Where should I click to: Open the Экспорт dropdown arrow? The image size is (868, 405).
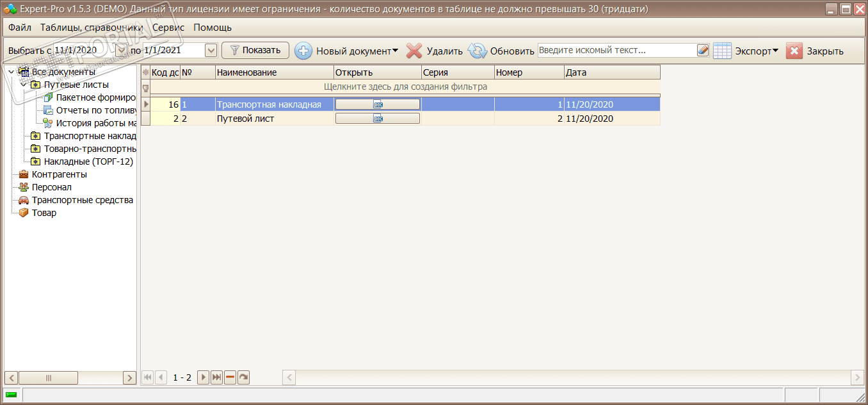(775, 51)
